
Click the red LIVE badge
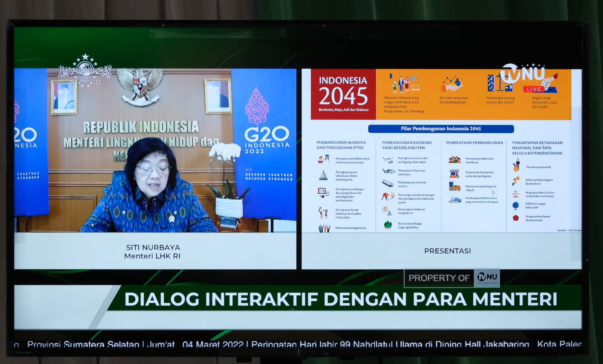pos(533,89)
